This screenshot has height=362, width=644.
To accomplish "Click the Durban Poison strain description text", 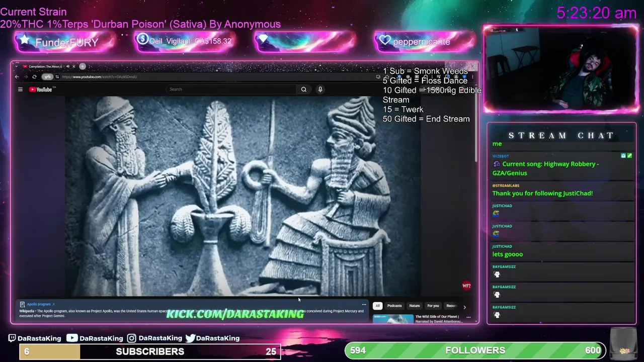I will (x=140, y=24).
